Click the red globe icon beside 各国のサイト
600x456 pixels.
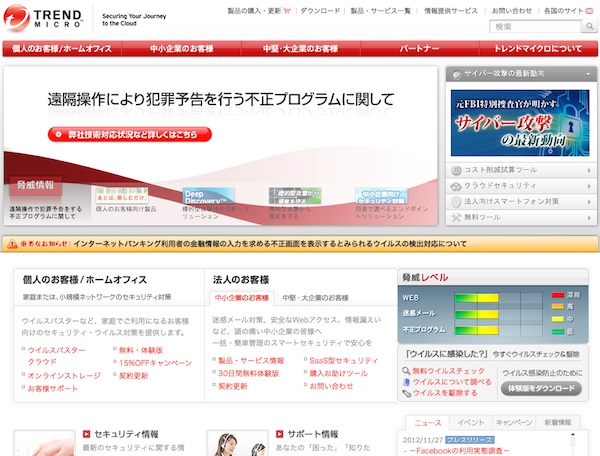point(592,11)
